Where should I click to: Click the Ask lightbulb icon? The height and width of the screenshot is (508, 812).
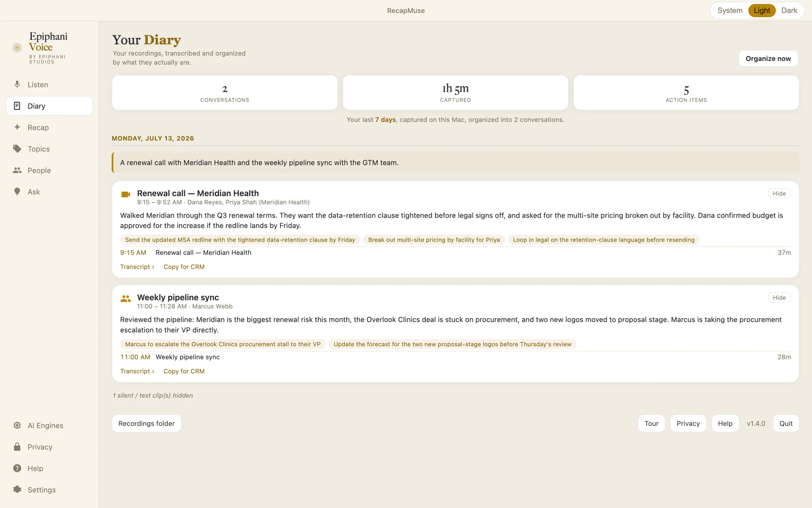point(17,192)
